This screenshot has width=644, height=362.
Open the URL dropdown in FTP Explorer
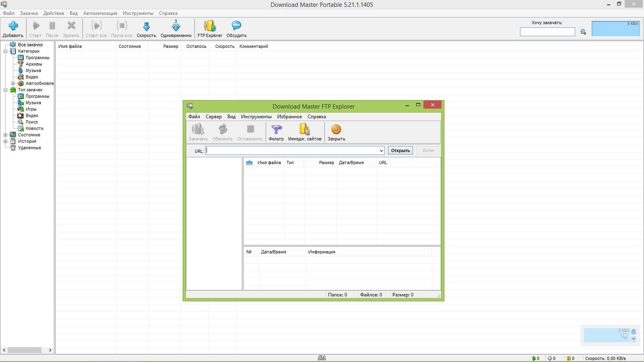click(381, 150)
